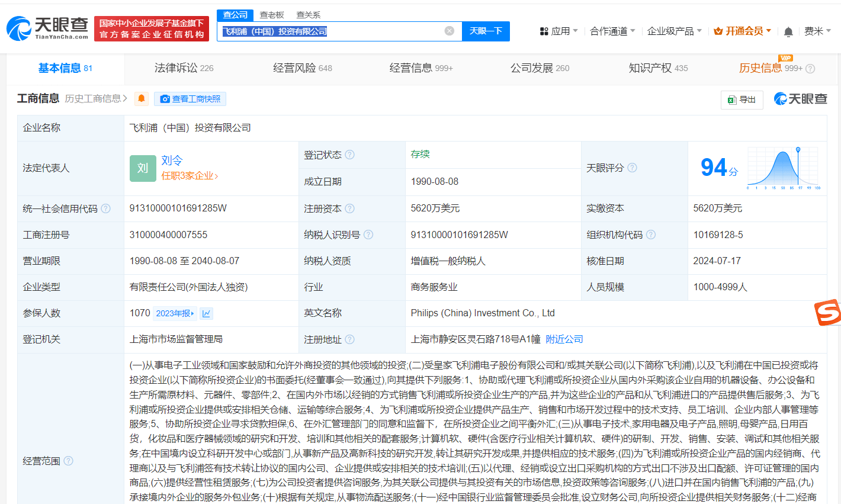Open the 附近公司 link
This screenshot has width=841, height=504.
564,339
